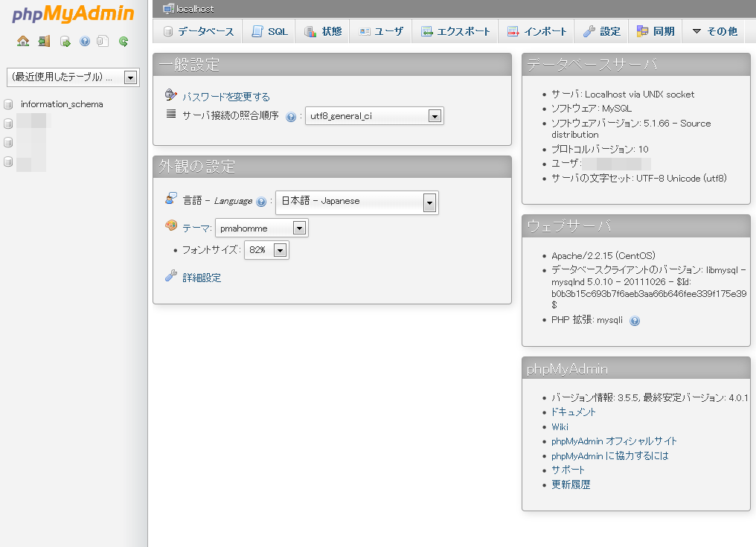Screen dimensions: 756x547
Task: Click the language speech-bubble icon
Action: click(x=170, y=198)
